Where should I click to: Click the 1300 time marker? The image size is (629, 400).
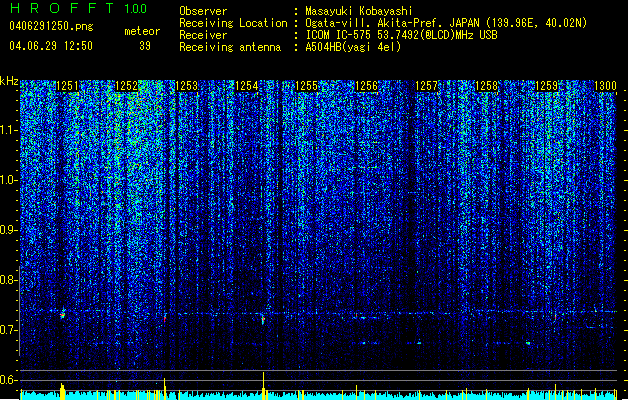[x=605, y=86]
